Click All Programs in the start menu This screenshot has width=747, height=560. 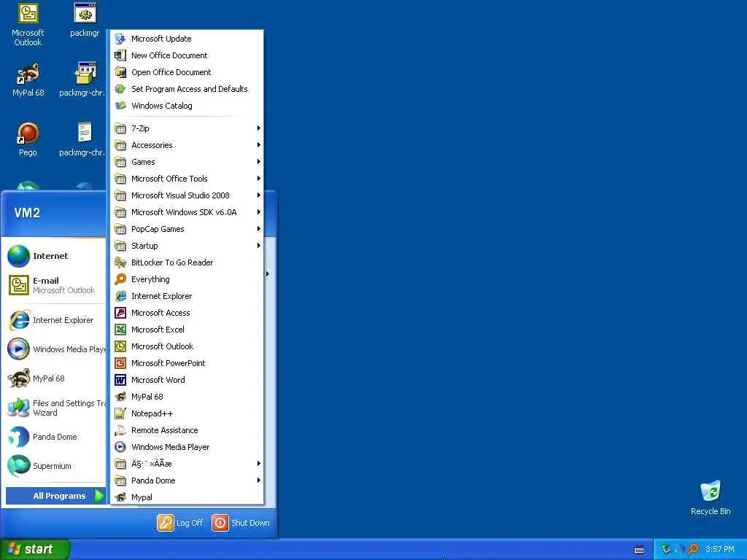point(55,496)
